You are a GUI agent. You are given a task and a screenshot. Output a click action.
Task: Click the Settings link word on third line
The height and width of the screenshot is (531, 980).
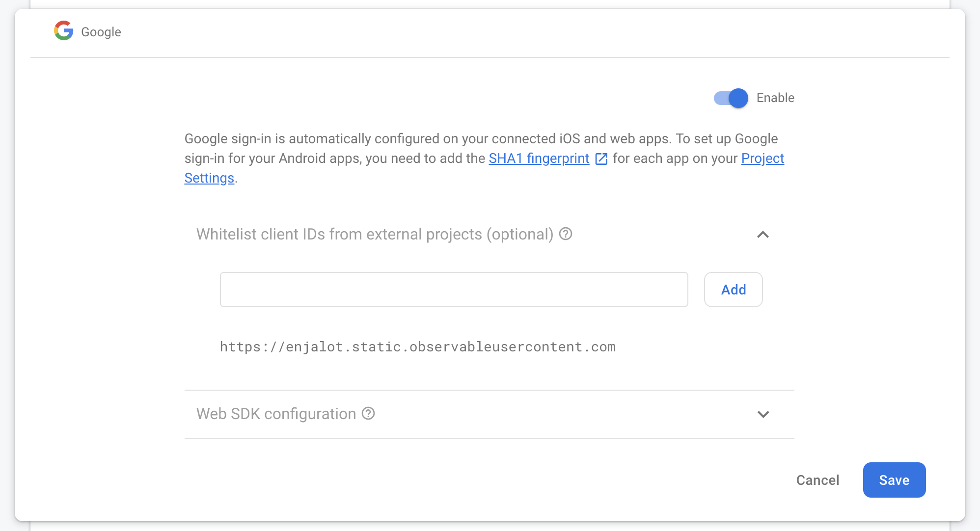pos(209,178)
